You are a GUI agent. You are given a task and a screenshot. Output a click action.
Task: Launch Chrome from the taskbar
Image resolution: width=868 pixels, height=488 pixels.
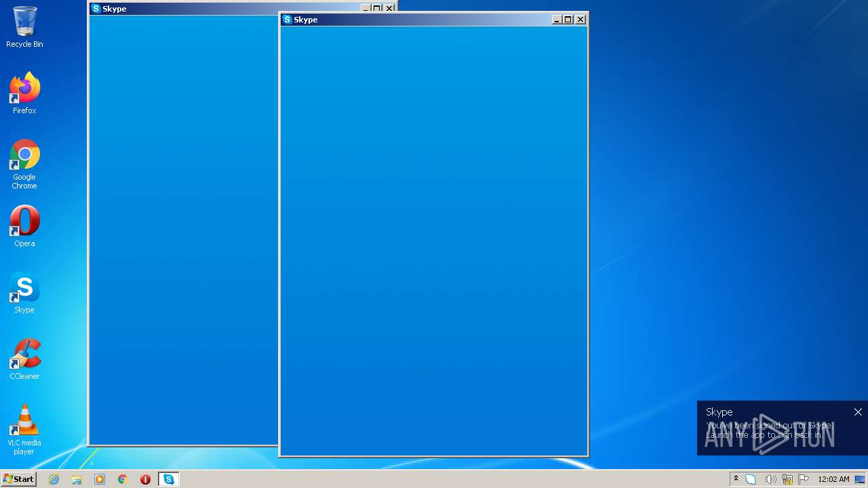click(x=123, y=479)
